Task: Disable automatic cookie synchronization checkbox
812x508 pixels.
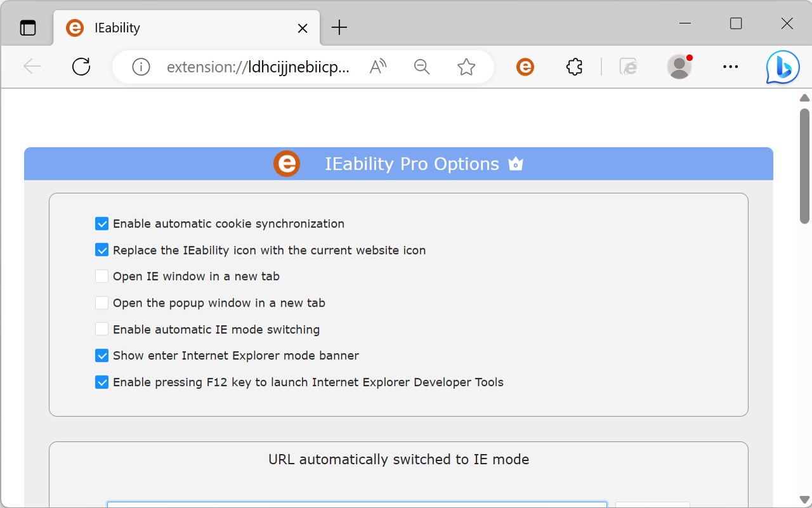Action: [101, 224]
